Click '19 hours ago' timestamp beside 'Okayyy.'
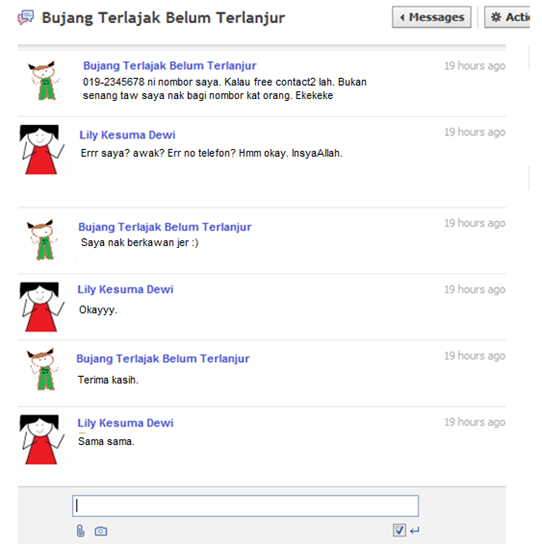The image size is (542, 544). click(x=475, y=290)
